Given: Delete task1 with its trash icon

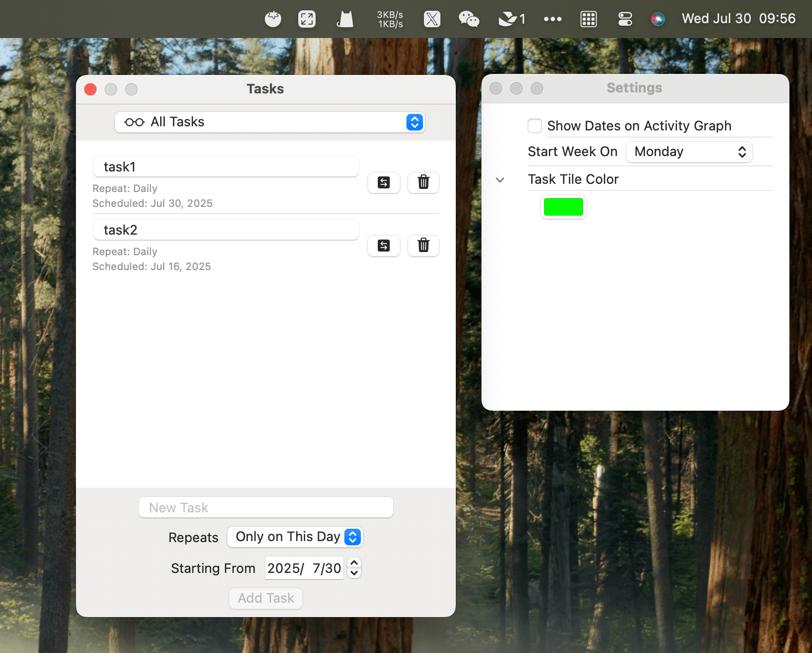Looking at the screenshot, I should coord(423,182).
